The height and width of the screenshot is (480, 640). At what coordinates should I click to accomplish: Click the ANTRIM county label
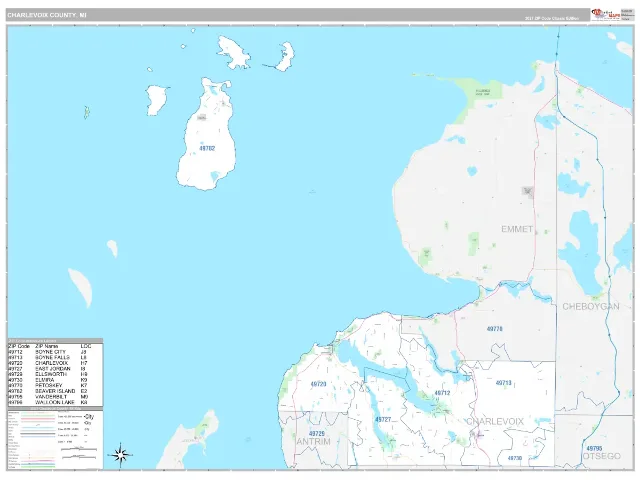313,442
